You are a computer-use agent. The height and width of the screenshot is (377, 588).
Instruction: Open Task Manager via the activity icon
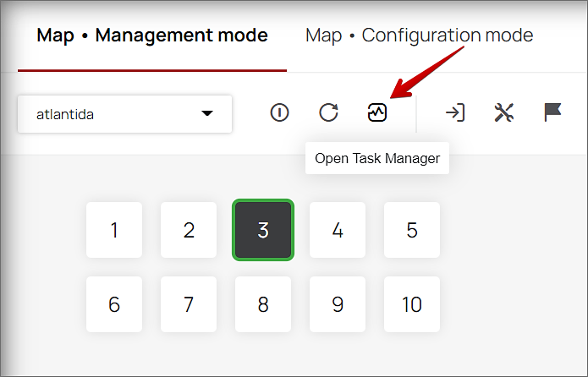point(377,112)
